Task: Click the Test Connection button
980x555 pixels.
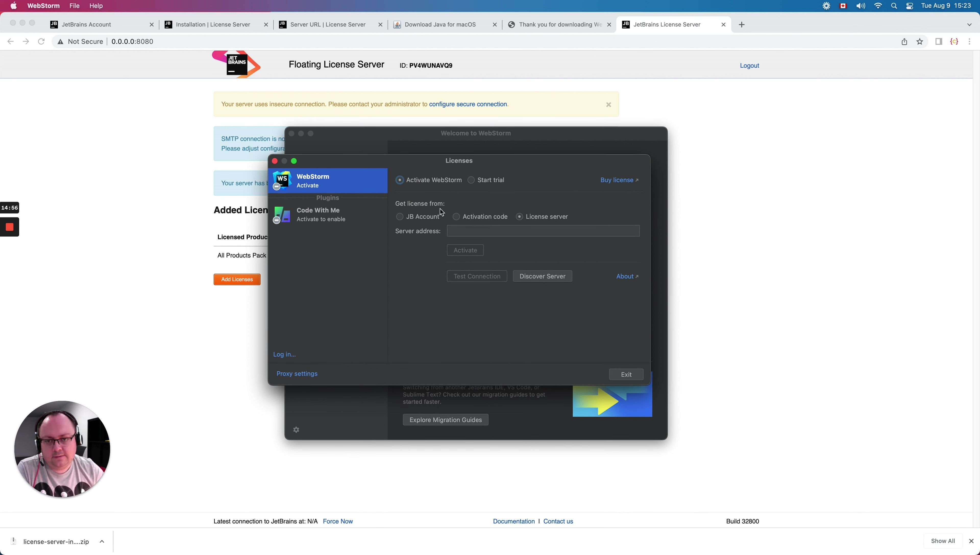Action: [x=477, y=276]
